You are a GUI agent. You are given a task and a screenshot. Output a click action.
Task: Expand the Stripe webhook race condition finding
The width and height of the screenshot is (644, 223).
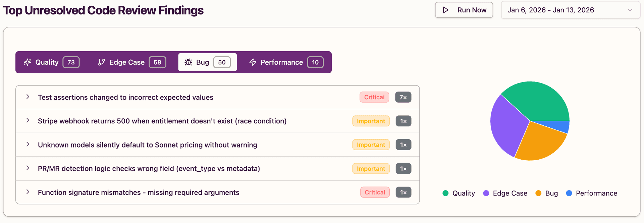[28, 121]
